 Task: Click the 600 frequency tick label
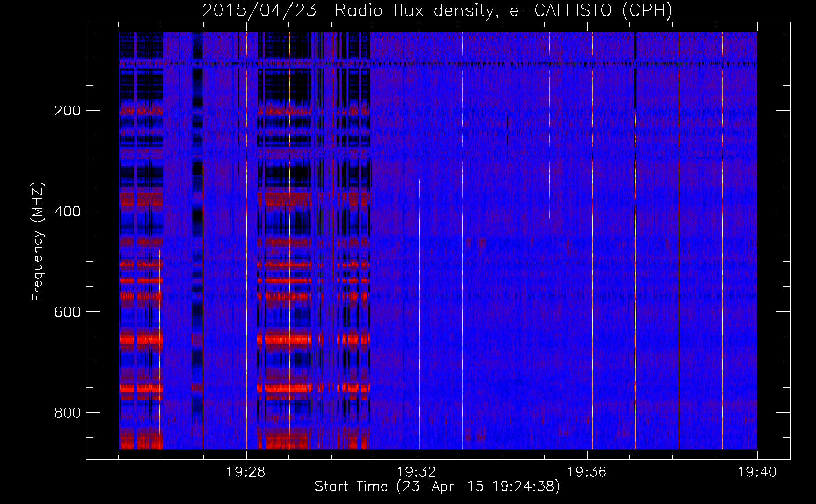pos(68,312)
